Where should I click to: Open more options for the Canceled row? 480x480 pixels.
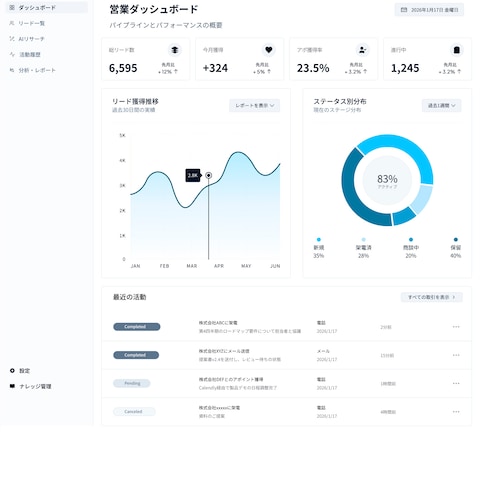tap(456, 412)
